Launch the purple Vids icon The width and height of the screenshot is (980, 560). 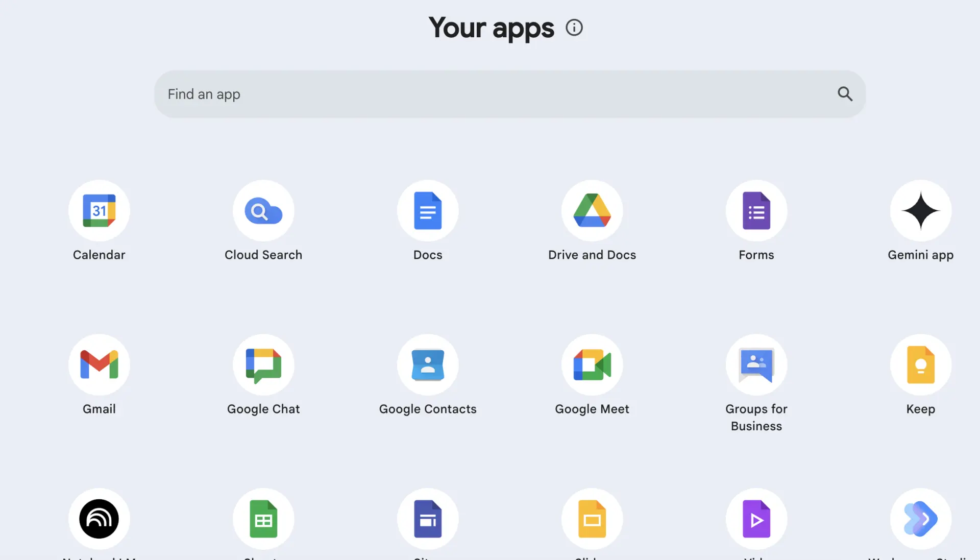(x=756, y=519)
